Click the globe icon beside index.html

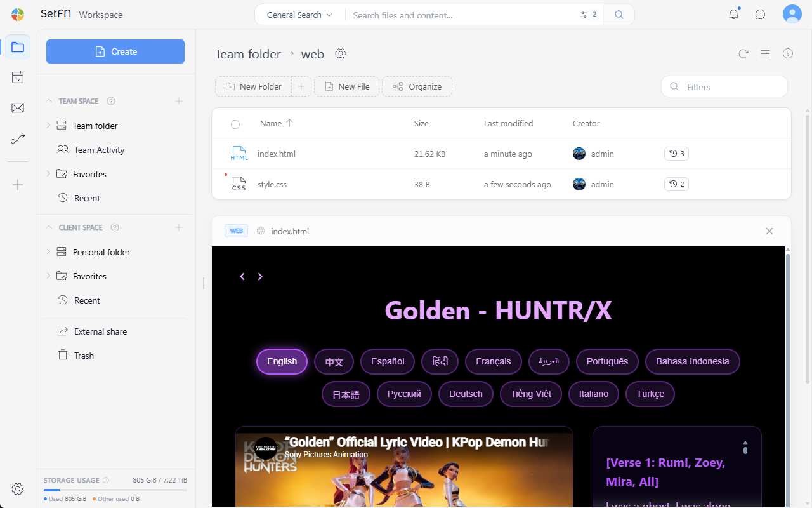tap(261, 231)
